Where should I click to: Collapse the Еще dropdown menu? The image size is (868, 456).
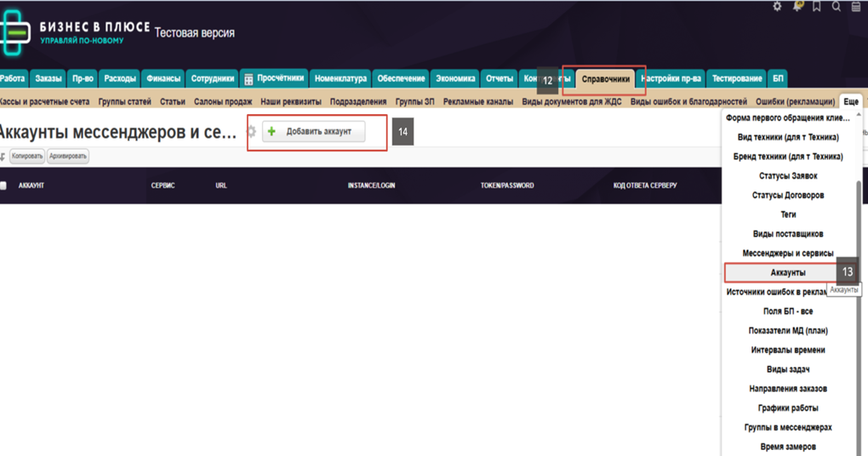pyautogui.click(x=850, y=101)
